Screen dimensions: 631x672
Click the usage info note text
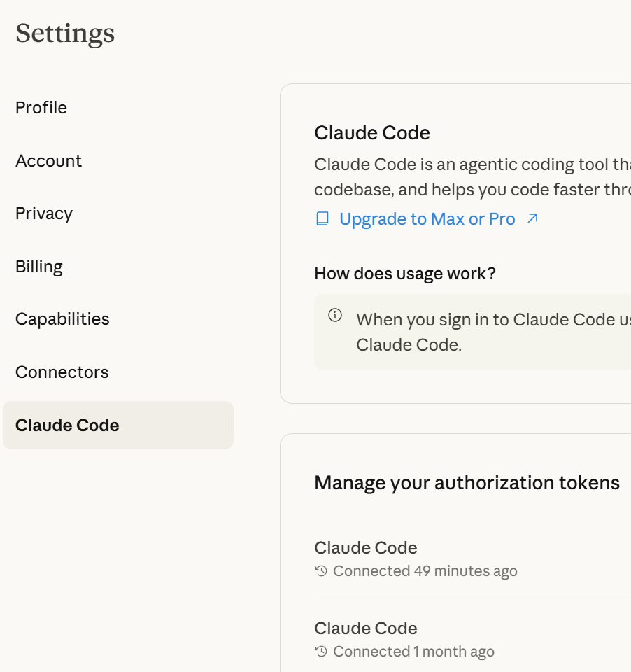tap(493, 332)
